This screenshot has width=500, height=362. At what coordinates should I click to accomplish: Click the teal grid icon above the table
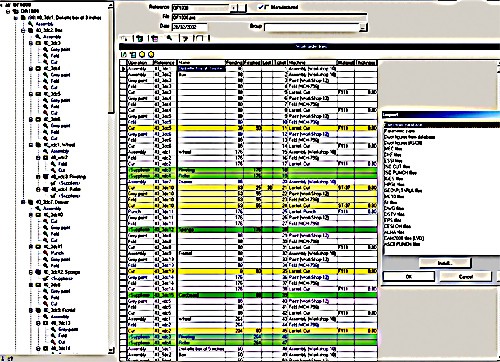[133, 54]
